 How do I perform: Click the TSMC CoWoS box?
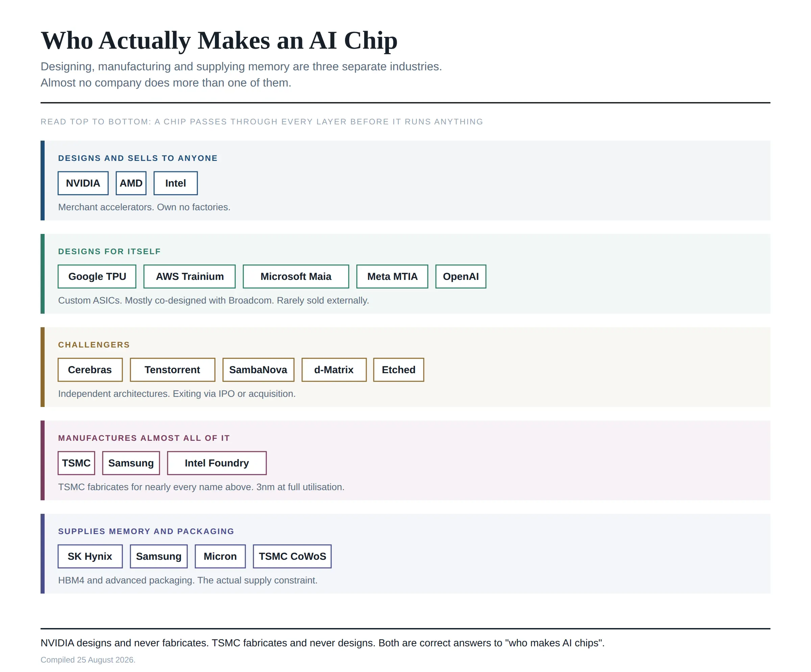[292, 556]
